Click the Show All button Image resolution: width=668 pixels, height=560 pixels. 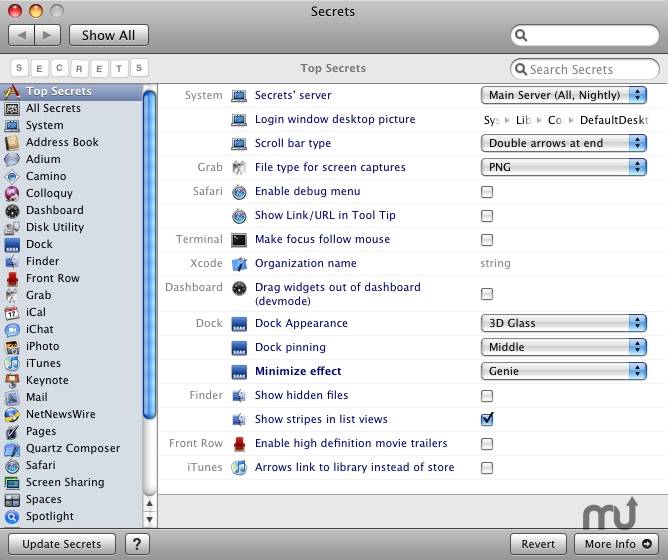coord(109,35)
